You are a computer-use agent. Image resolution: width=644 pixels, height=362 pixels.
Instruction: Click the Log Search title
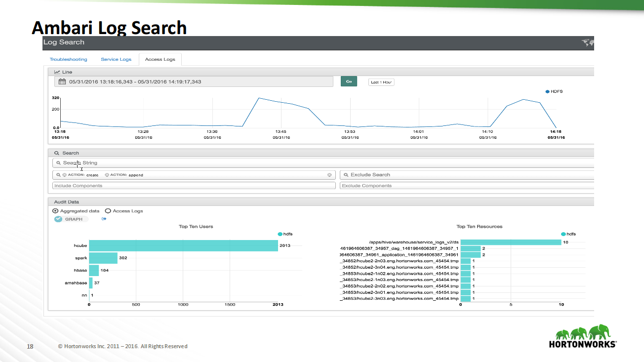pos(64,42)
